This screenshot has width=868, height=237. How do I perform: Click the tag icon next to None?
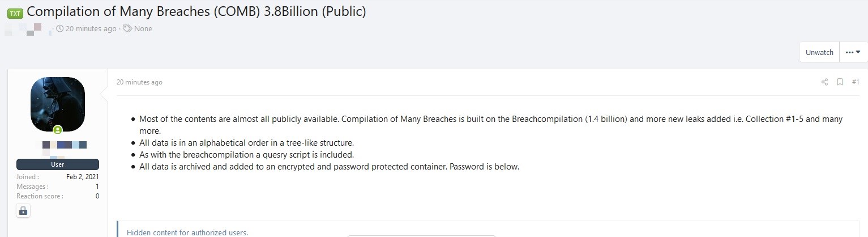127,28
